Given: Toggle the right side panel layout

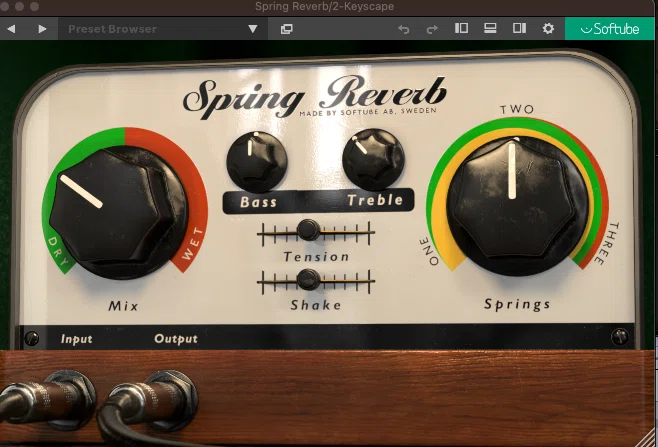Looking at the screenshot, I should (519, 28).
